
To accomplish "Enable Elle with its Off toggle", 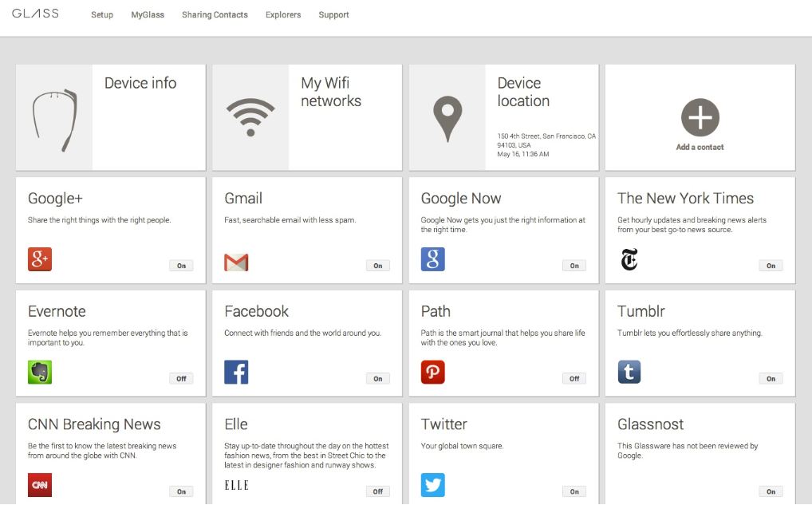I will [378, 491].
